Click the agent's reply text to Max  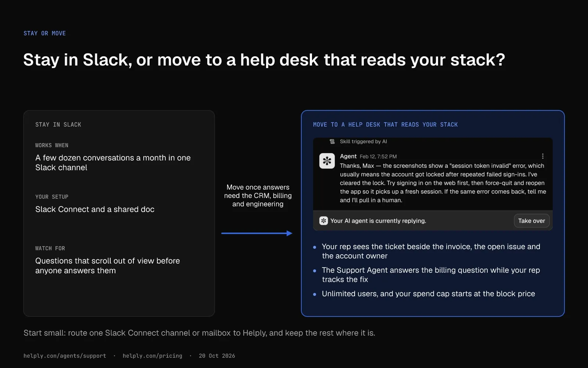443,183
